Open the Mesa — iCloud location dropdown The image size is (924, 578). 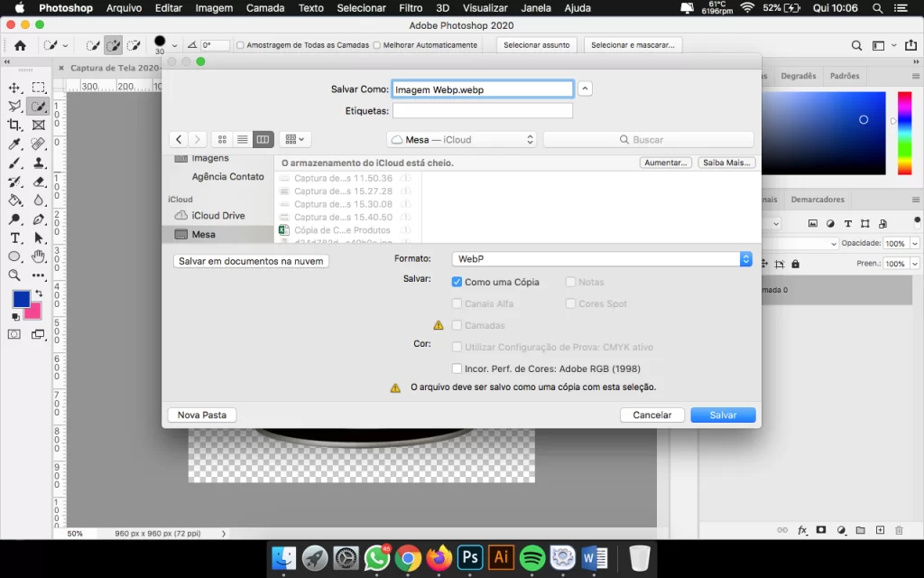(461, 139)
